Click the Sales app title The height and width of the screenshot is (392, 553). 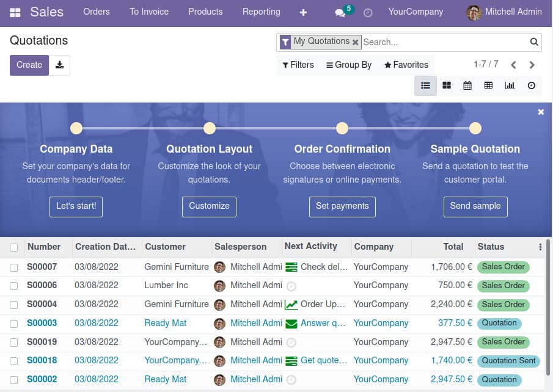click(x=46, y=12)
